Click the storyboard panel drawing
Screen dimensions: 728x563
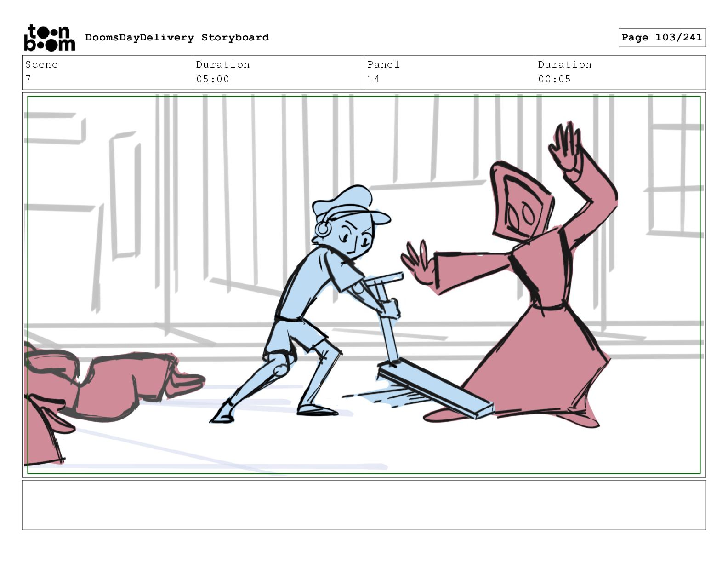(364, 285)
